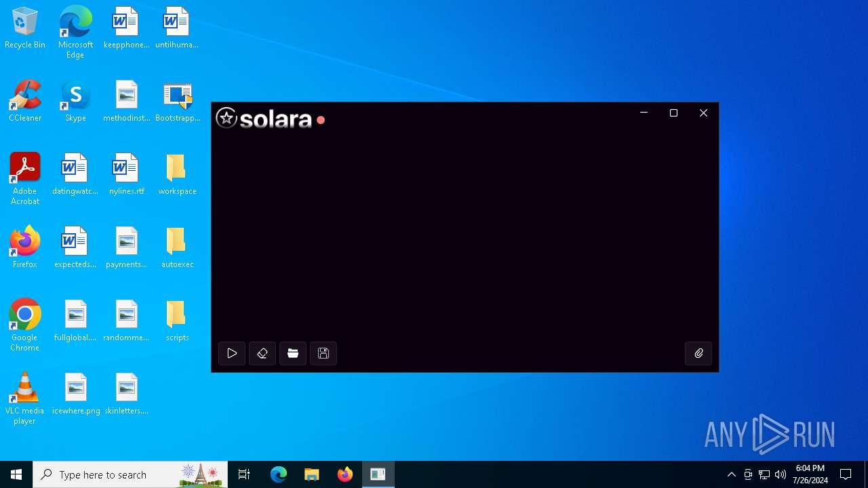Viewport: 868px width, 488px height.
Task: Open the Windows Start menu
Action: click(16, 474)
